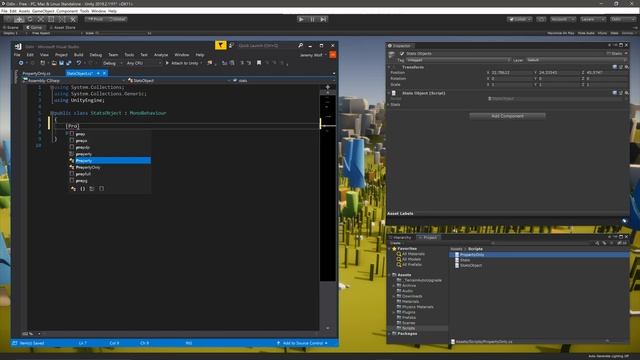Expand the State foldout in Inspector

[389, 104]
